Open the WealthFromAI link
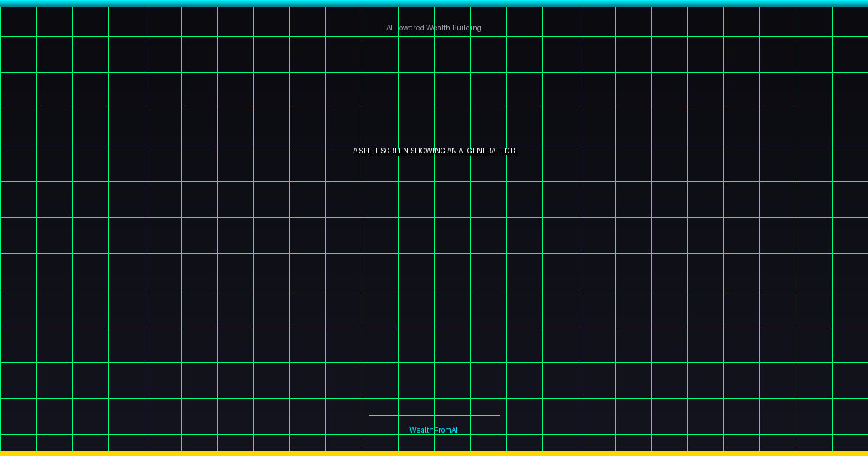 [433, 430]
